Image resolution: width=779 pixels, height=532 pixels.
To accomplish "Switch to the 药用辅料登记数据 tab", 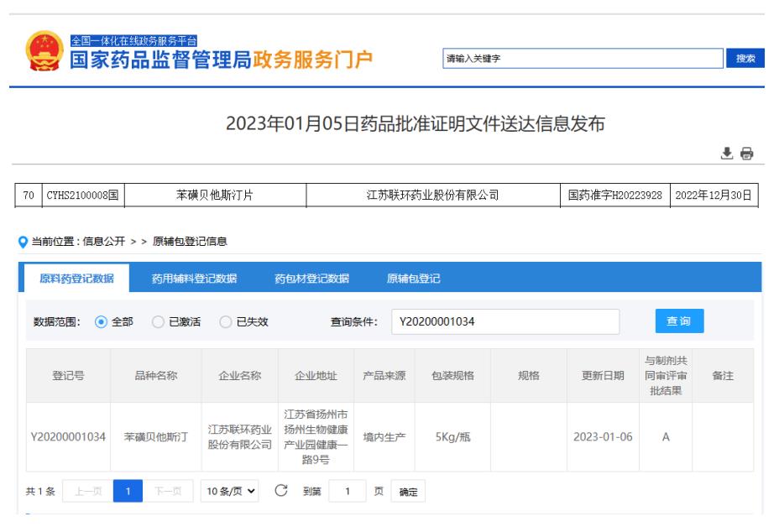I will pyautogui.click(x=194, y=279).
